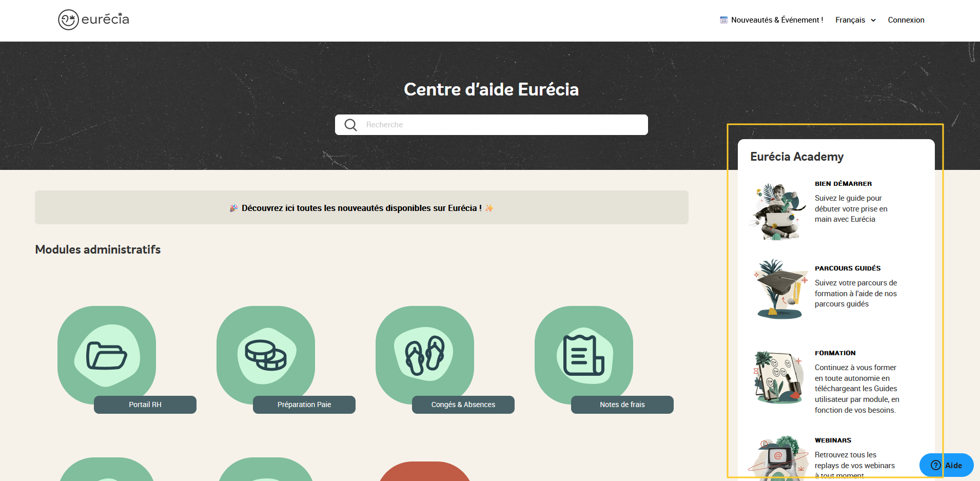Open the Préparation Paie coins icon

point(266,355)
